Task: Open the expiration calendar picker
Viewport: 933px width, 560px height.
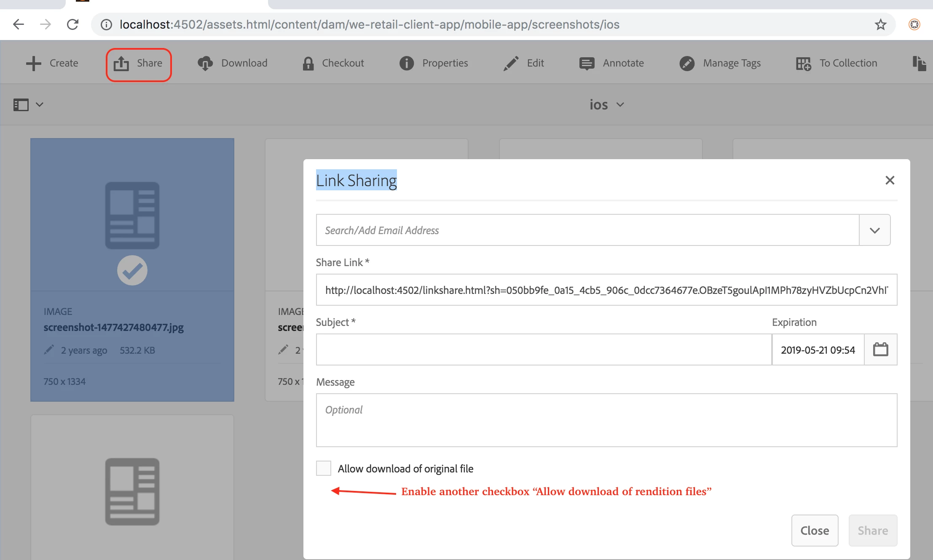Action: pyautogui.click(x=880, y=349)
